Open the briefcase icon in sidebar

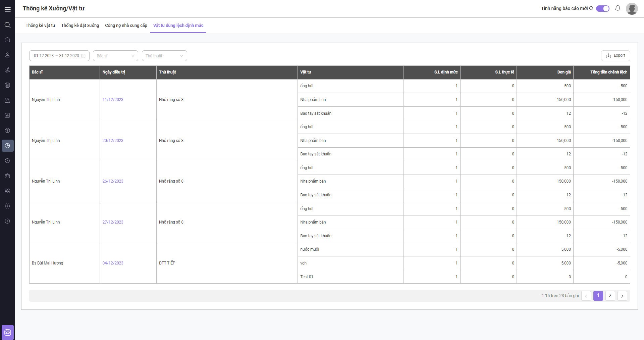click(7, 176)
